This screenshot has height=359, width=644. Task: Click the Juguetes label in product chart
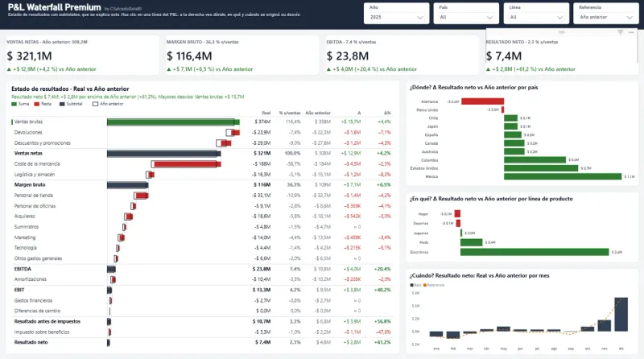pos(420,233)
